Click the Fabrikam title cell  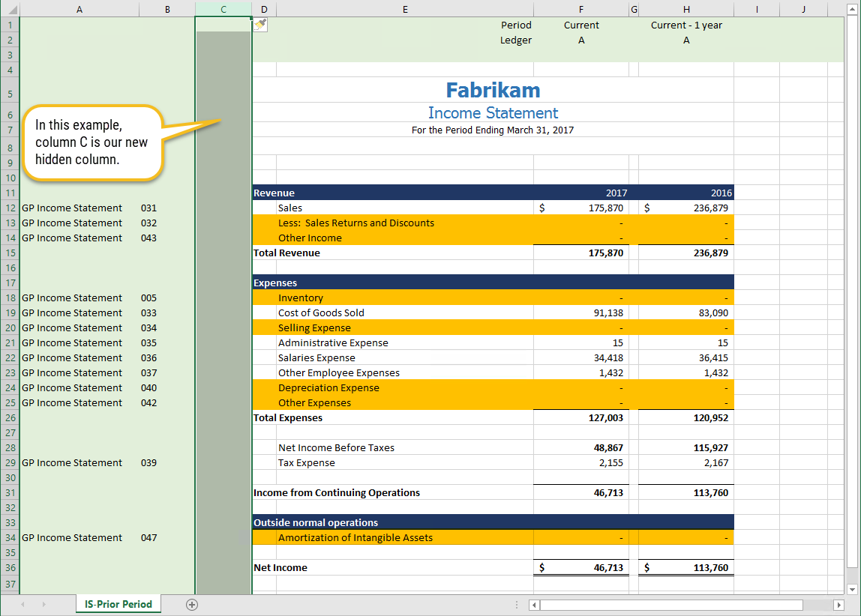pyautogui.click(x=493, y=90)
